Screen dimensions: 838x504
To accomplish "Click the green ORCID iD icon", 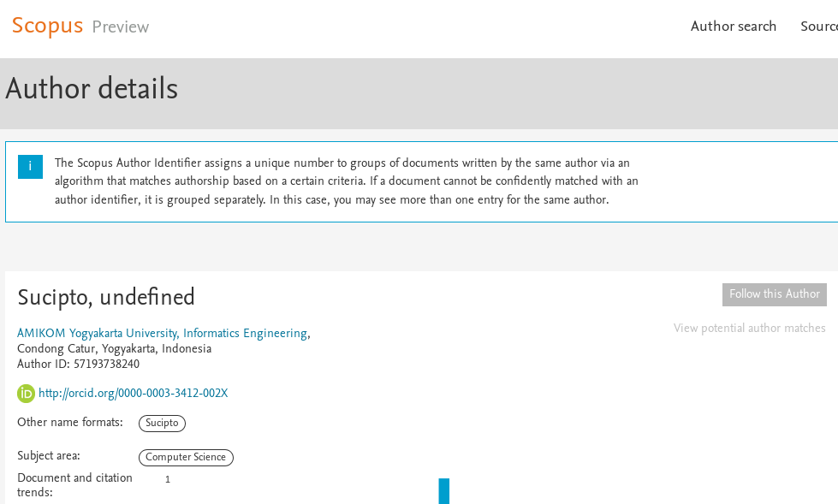I will pos(25,394).
